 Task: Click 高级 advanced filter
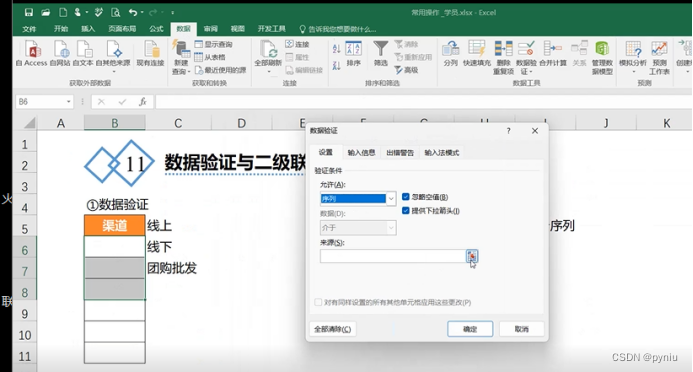[x=407, y=70]
